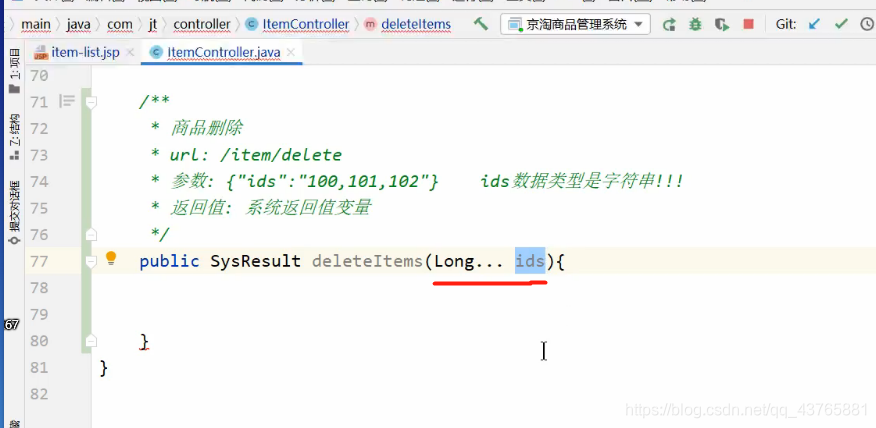Run with coverage using the shield icon
The height and width of the screenshot is (428, 876).
point(722,25)
